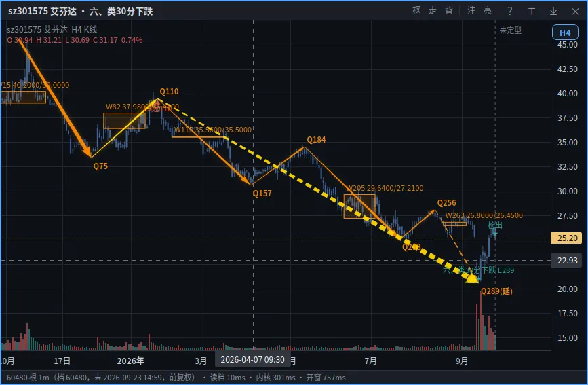Viewport: 588px width, 385px height.
Task: Toggle the 枢 button in the title bar
Action: [x=416, y=10]
